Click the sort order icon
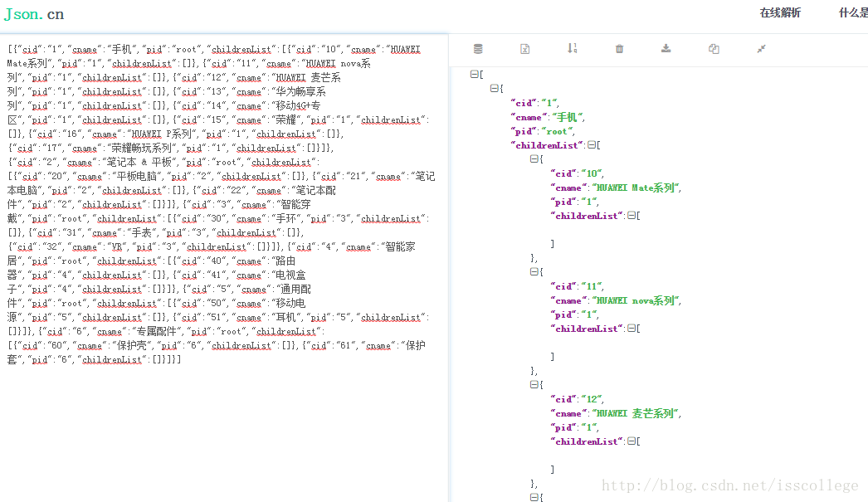The image size is (868, 502). (x=573, y=48)
